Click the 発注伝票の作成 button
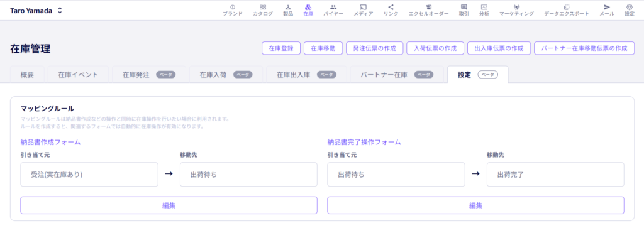This screenshot has height=228, width=644. pos(375,48)
